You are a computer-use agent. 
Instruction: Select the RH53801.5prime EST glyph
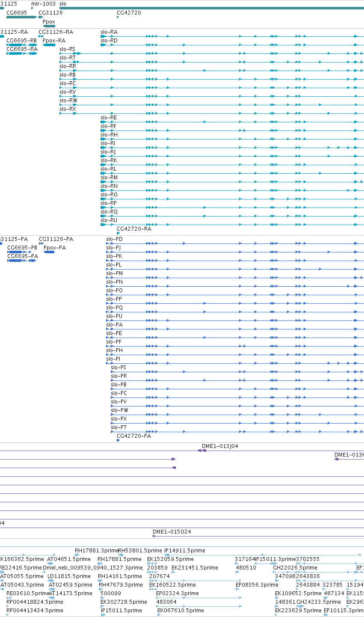tap(121, 555)
